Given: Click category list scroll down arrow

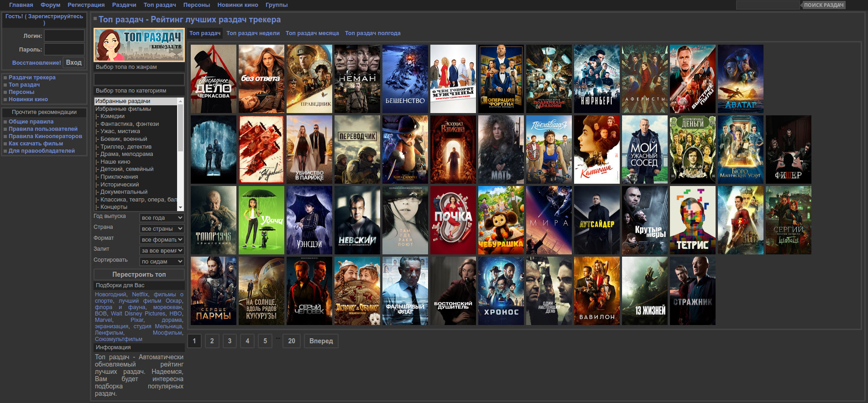Looking at the screenshot, I should [180, 207].
